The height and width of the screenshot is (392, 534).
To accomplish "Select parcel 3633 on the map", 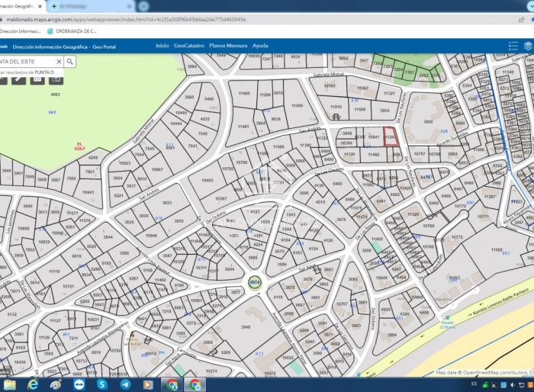I will click(167, 203).
